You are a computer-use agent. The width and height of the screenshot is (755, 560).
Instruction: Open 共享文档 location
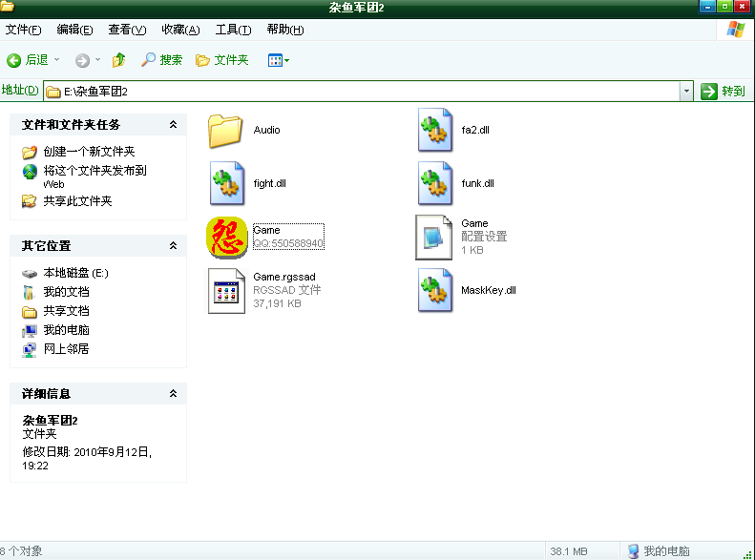tap(67, 311)
